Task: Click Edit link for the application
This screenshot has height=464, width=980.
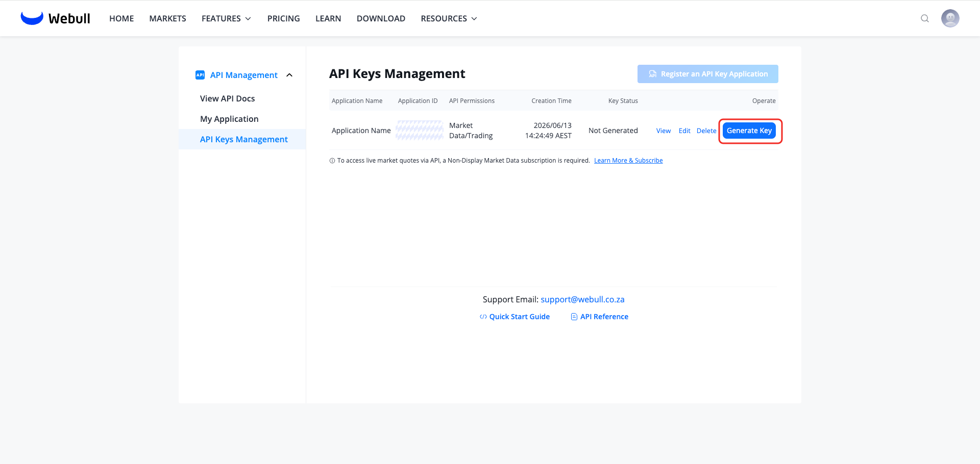Action: (684, 131)
